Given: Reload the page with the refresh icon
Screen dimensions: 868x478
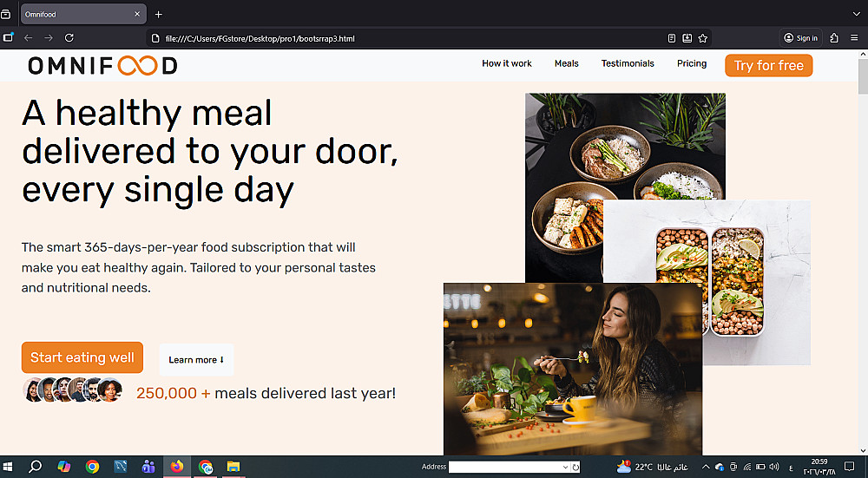Looking at the screenshot, I should pyautogui.click(x=69, y=37).
